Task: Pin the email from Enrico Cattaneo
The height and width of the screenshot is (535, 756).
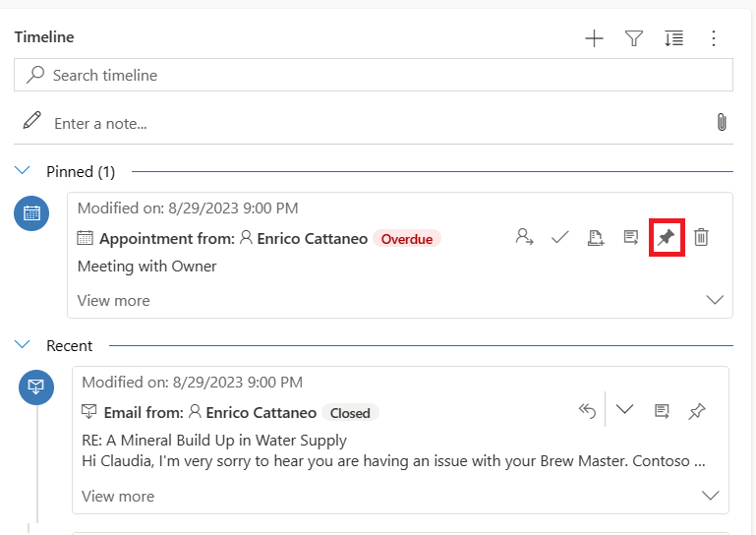Action: 697,411
